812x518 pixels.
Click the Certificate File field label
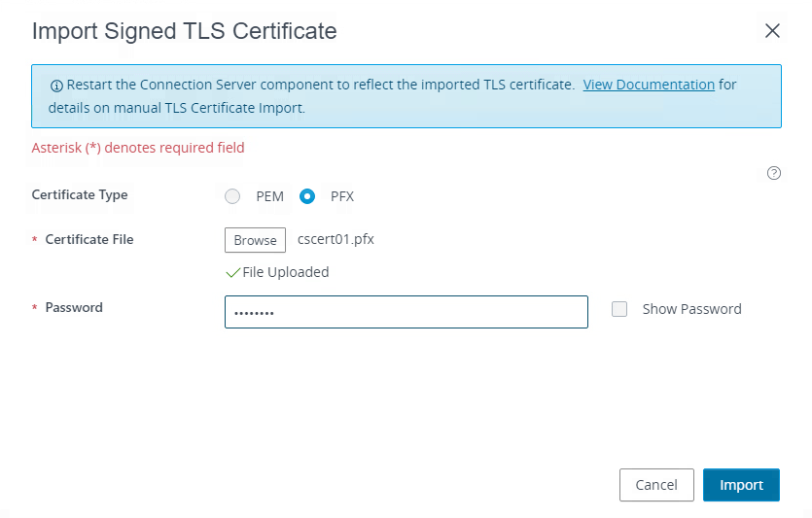89,240
